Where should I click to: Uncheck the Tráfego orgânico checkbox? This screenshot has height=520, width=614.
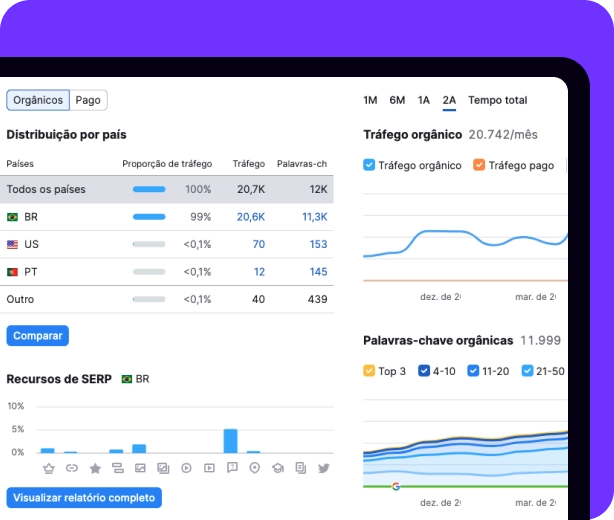370,165
